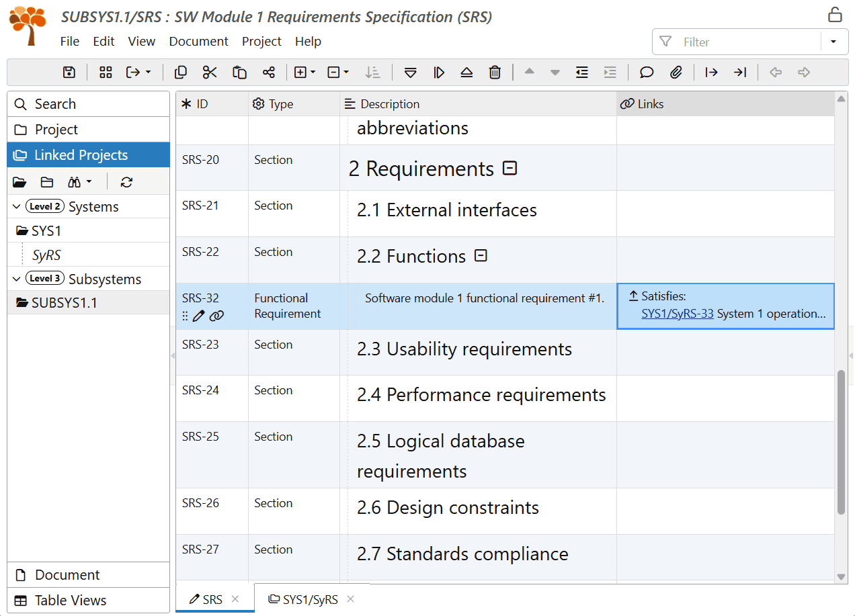Click the right-pointing triangle toolbar icon

coord(439,73)
